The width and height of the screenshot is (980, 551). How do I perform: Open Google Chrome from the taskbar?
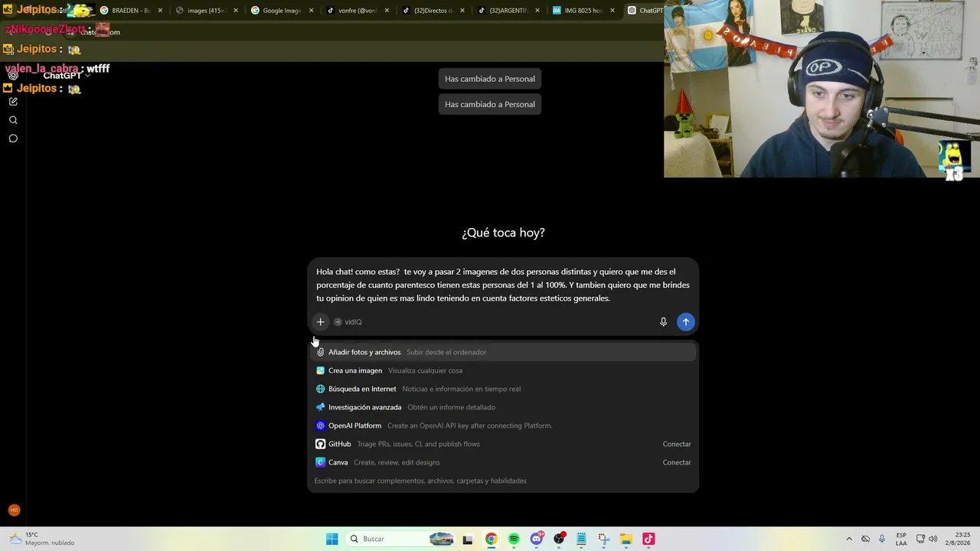click(x=491, y=539)
